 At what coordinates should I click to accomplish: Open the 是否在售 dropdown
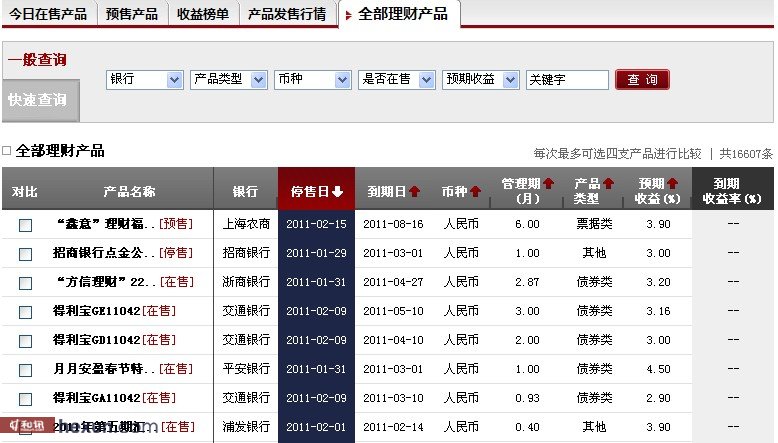pos(397,79)
